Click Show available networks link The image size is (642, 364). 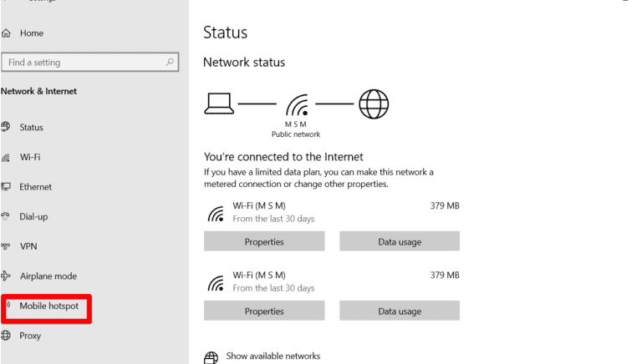click(x=273, y=356)
